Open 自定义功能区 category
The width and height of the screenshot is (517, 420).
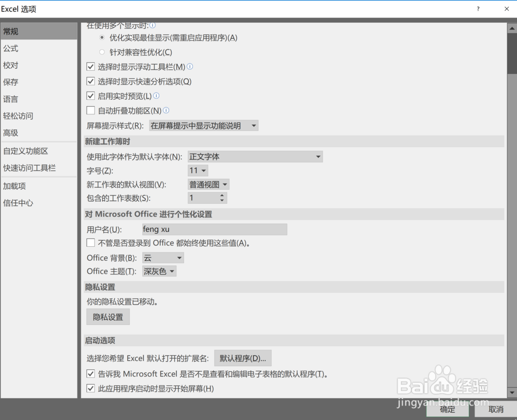(39, 151)
